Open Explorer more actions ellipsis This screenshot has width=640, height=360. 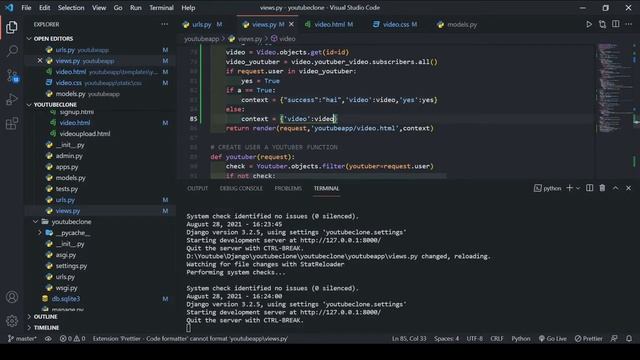pyautogui.click(x=164, y=24)
